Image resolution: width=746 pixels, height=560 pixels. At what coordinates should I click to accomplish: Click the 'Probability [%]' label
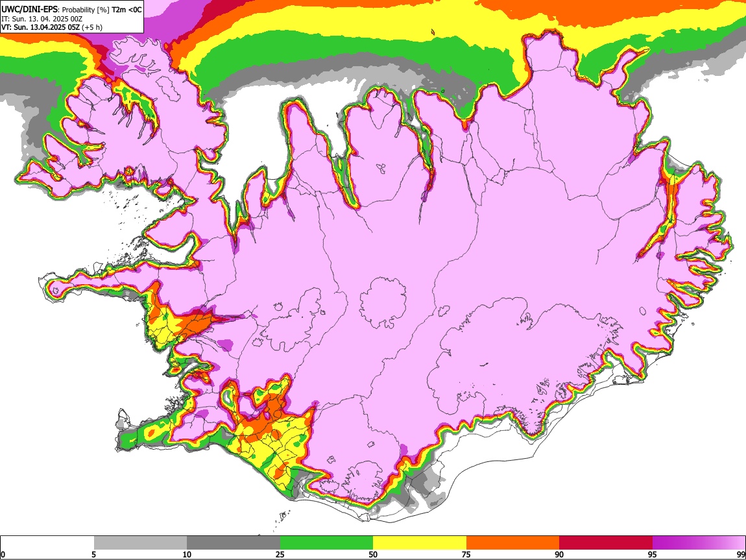(x=86, y=10)
